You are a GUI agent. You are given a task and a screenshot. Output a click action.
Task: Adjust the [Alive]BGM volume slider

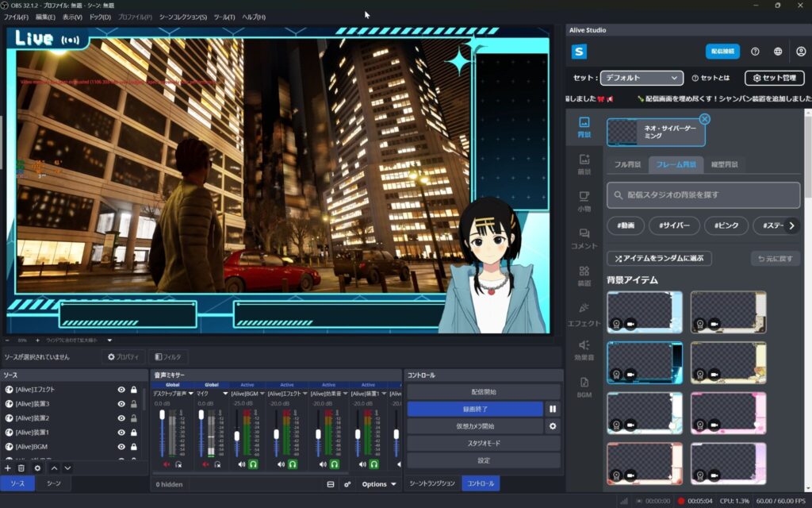click(236, 433)
